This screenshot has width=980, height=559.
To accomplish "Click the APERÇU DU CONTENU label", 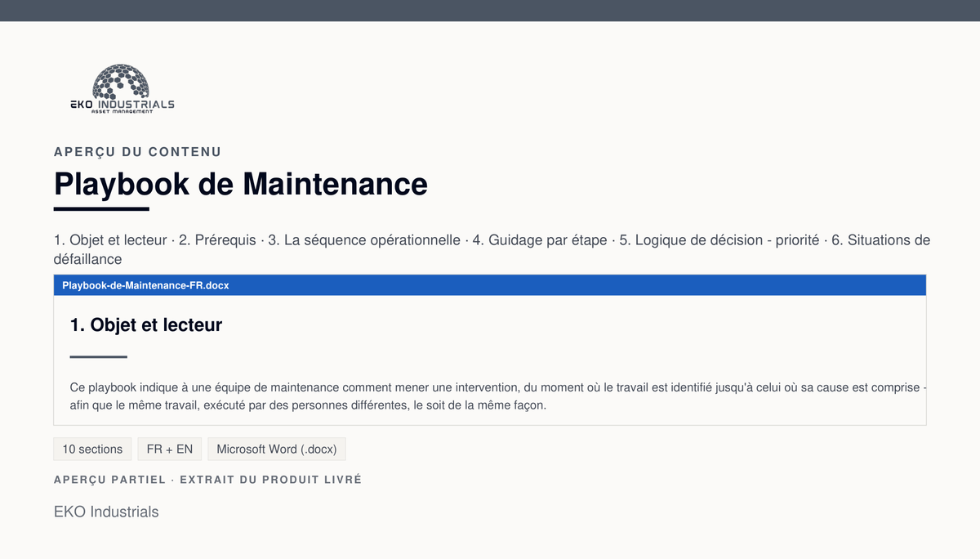I will (137, 152).
